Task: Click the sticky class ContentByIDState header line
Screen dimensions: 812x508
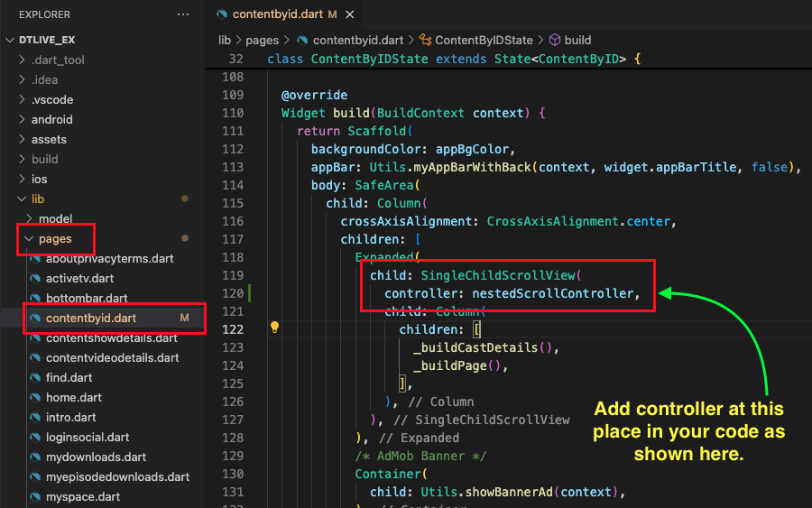Action: click(454, 59)
